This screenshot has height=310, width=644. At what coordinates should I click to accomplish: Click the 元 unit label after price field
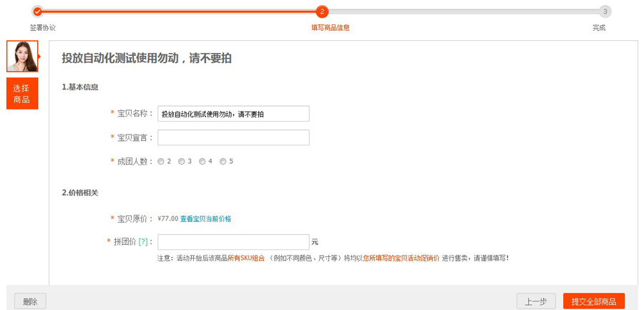[315, 242]
